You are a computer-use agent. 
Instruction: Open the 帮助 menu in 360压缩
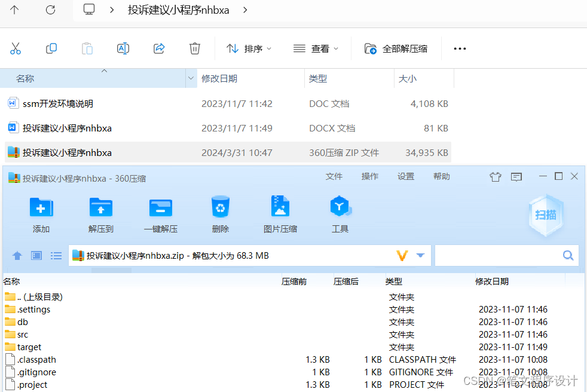(442, 176)
